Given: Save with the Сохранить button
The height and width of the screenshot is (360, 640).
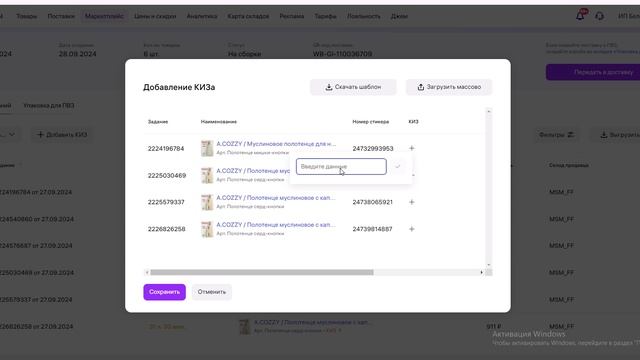Looking at the screenshot, I should (x=164, y=292).
